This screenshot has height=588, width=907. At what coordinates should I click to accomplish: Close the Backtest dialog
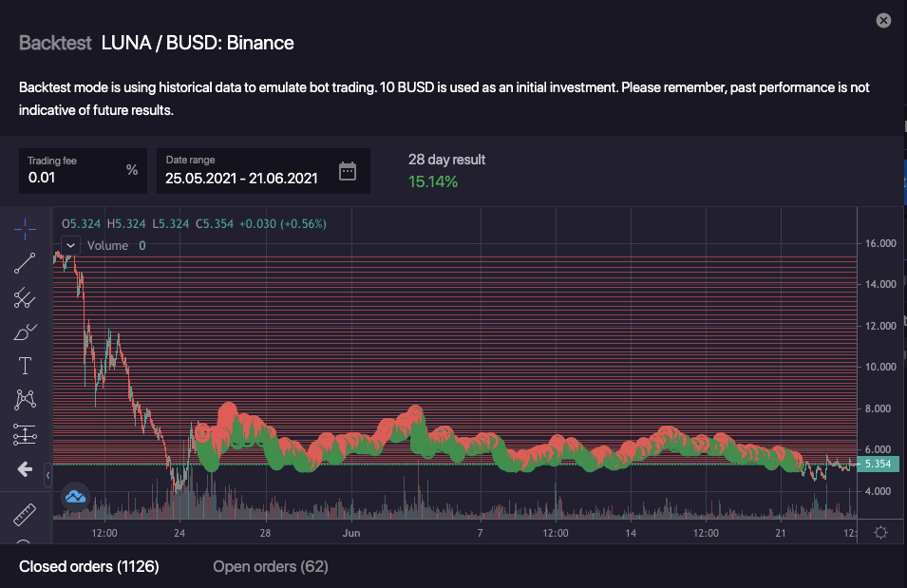pyautogui.click(x=883, y=20)
